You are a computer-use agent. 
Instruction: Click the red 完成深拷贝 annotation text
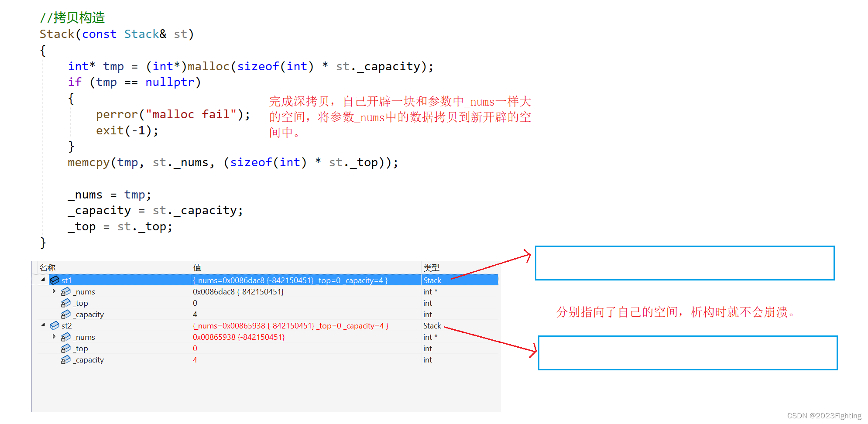pos(400,117)
